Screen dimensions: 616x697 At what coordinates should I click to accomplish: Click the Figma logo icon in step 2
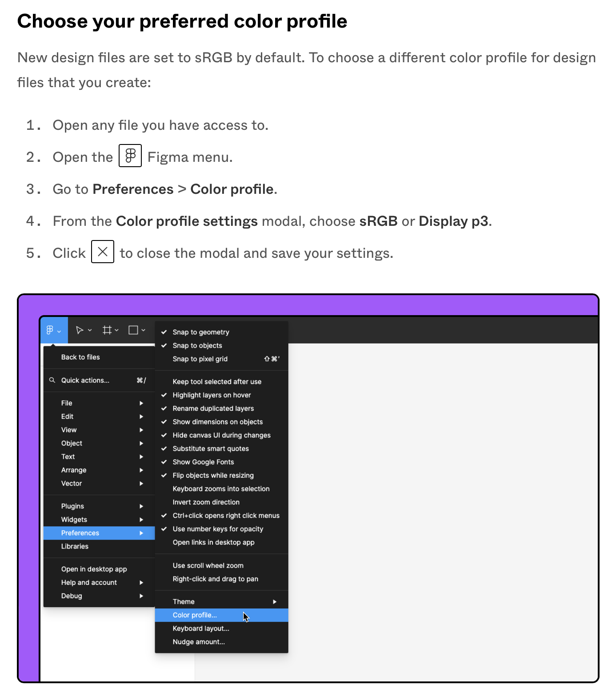(130, 156)
